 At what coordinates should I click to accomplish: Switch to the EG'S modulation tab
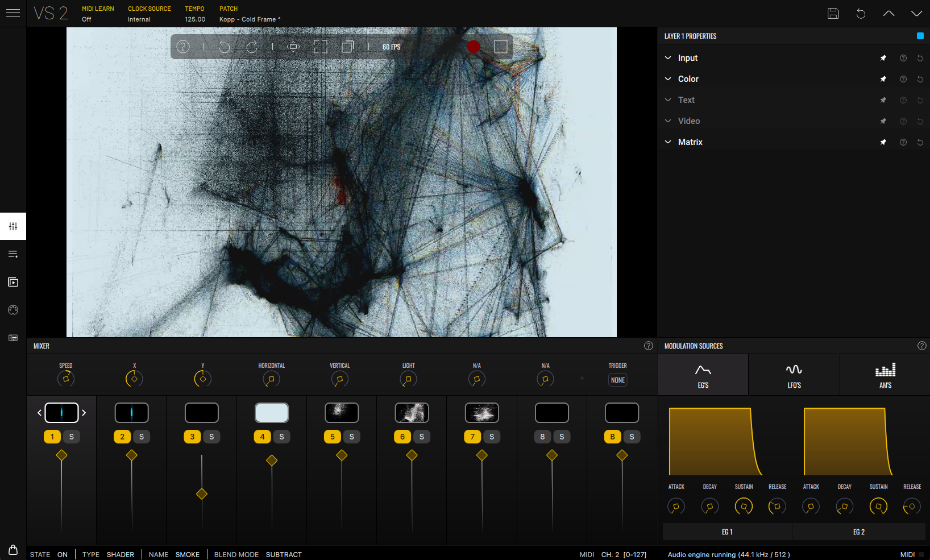click(x=703, y=375)
